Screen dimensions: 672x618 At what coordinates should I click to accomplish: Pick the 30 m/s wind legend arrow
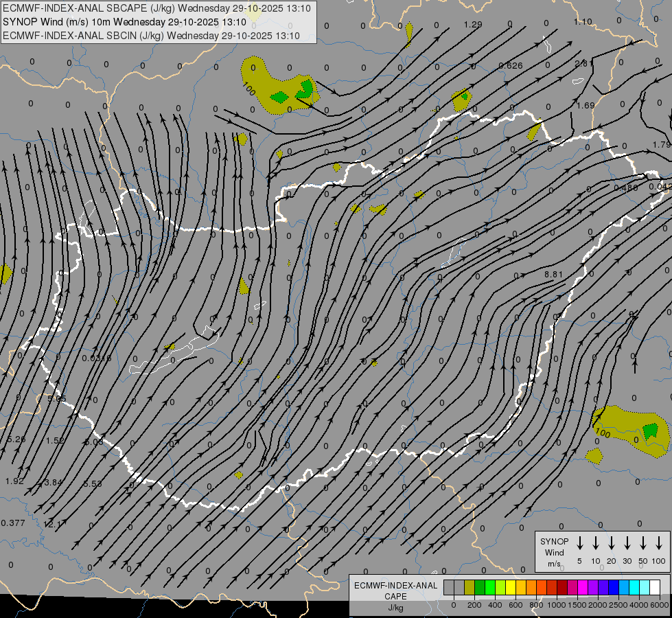627,543
